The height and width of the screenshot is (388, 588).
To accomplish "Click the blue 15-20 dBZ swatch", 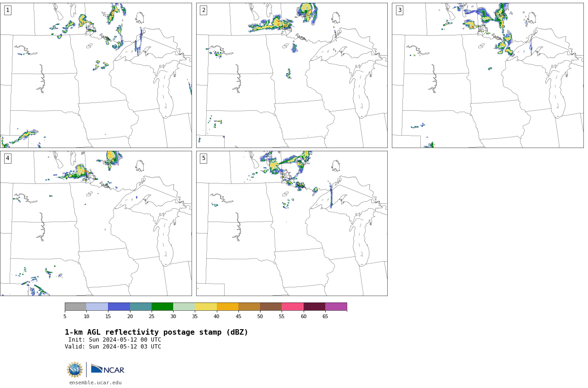I will (x=119, y=307).
